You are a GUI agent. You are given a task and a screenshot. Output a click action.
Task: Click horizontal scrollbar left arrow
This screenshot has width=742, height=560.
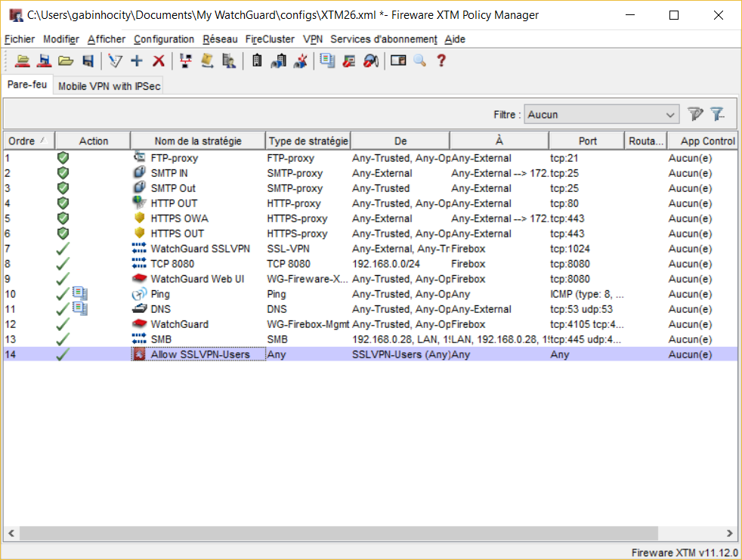click(11, 533)
